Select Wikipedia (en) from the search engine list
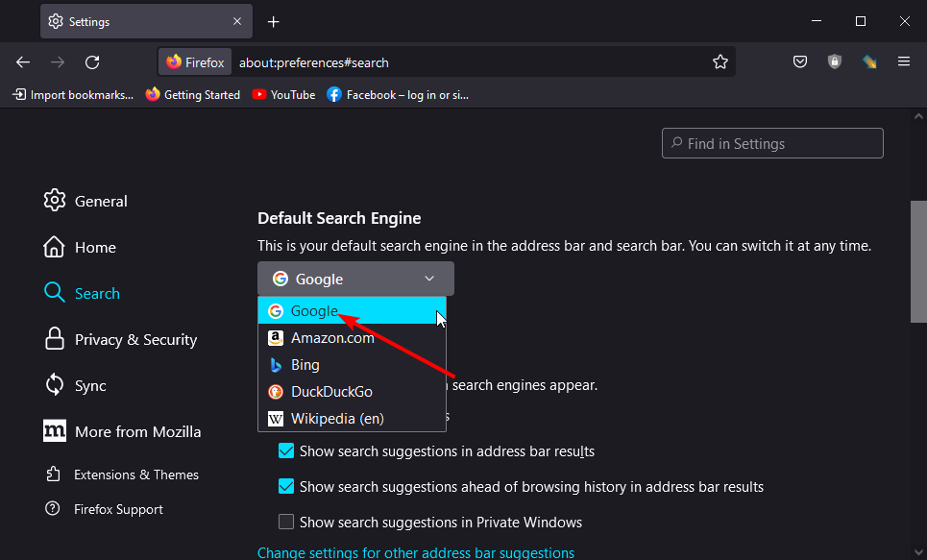Image resolution: width=927 pixels, height=560 pixels. [352, 419]
